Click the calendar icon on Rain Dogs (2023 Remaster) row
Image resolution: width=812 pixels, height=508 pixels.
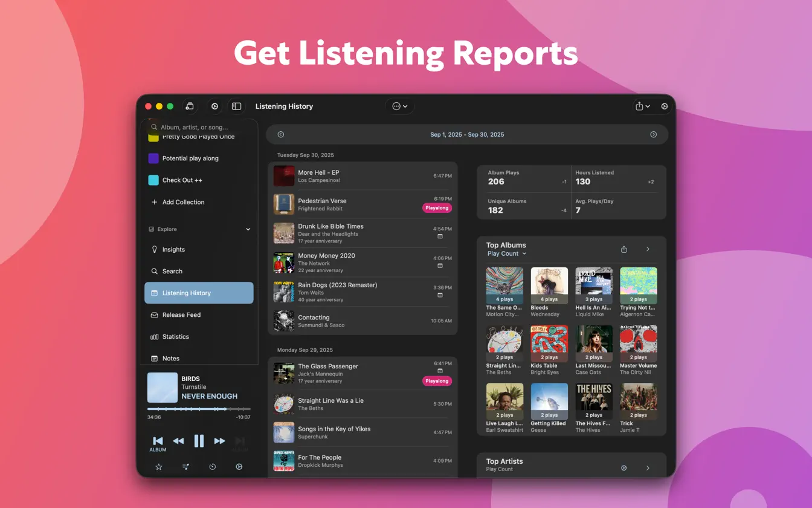440,295
